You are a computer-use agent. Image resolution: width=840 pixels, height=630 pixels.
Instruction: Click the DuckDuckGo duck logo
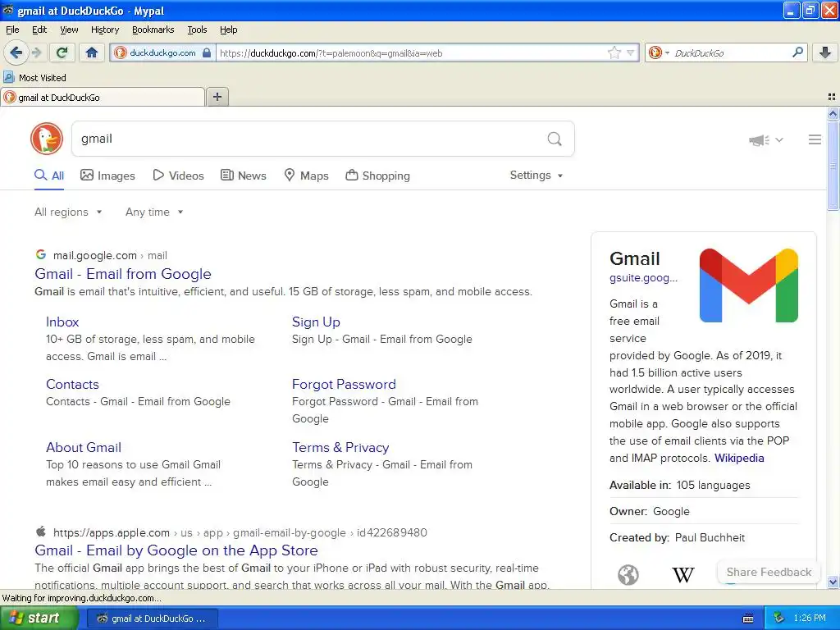click(47, 139)
